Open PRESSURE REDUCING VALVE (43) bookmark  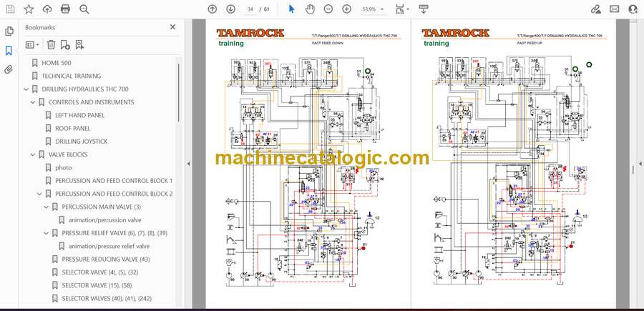[106, 260]
